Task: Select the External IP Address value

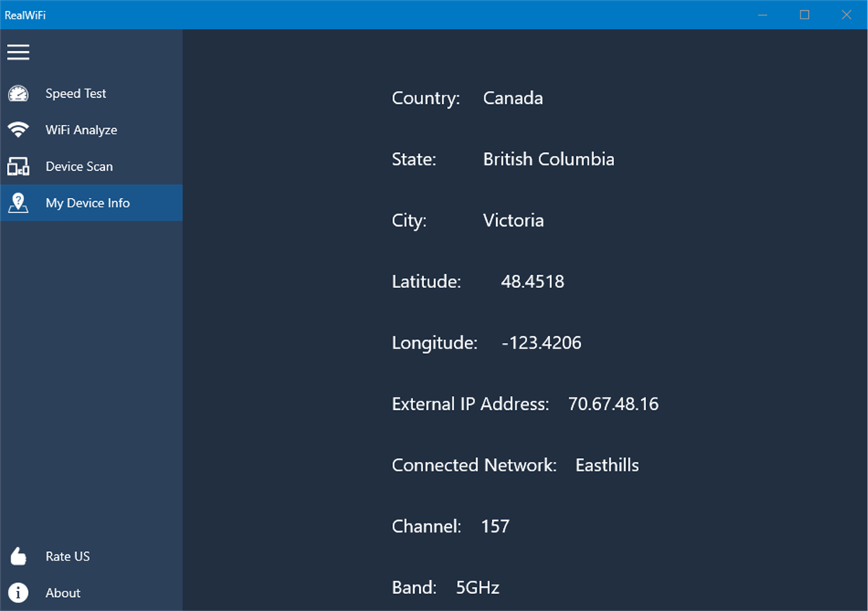Action: pyautogui.click(x=613, y=404)
